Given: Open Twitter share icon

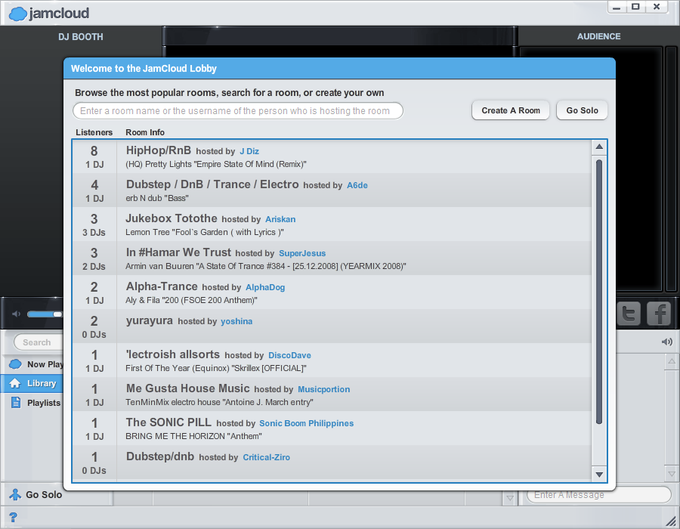Looking at the screenshot, I should pos(629,313).
